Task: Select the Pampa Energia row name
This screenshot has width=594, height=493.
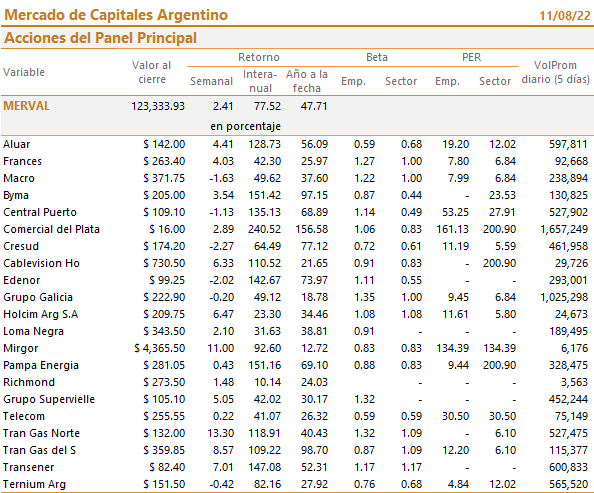Action: pos(41,365)
